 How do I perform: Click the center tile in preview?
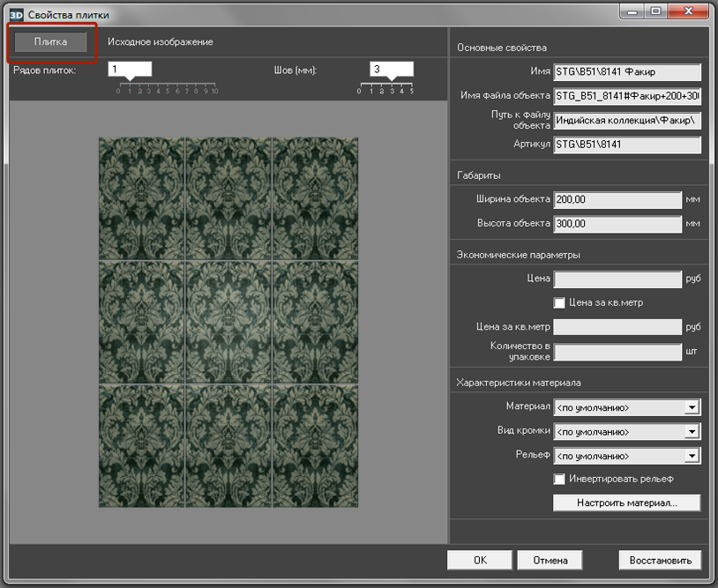pos(228,323)
